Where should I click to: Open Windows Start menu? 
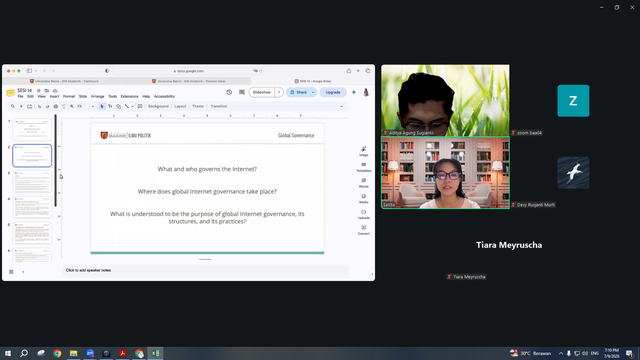click(x=8, y=353)
